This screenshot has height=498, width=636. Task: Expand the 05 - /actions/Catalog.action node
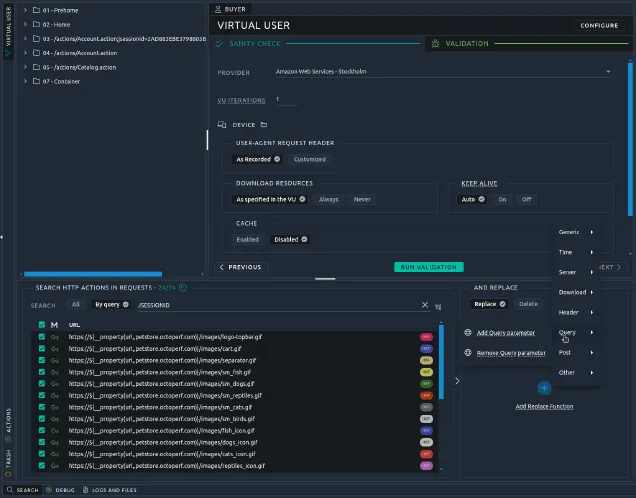[25, 67]
